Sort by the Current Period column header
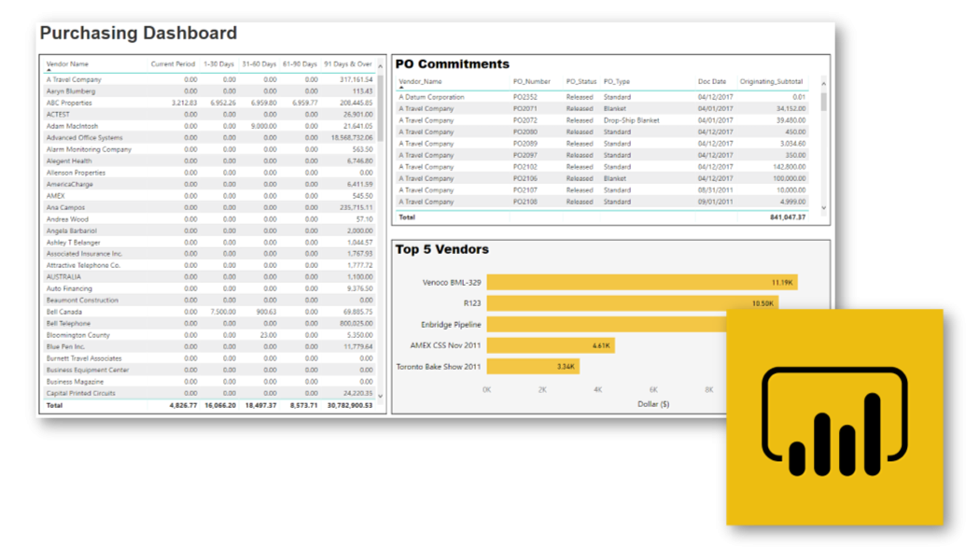Viewport: 980px width, 560px height. pyautogui.click(x=173, y=63)
